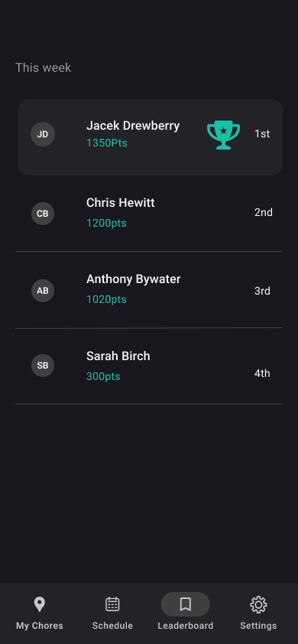Select Anthony Bywater's name
This screenshot has height=644, width=298.
134,279
